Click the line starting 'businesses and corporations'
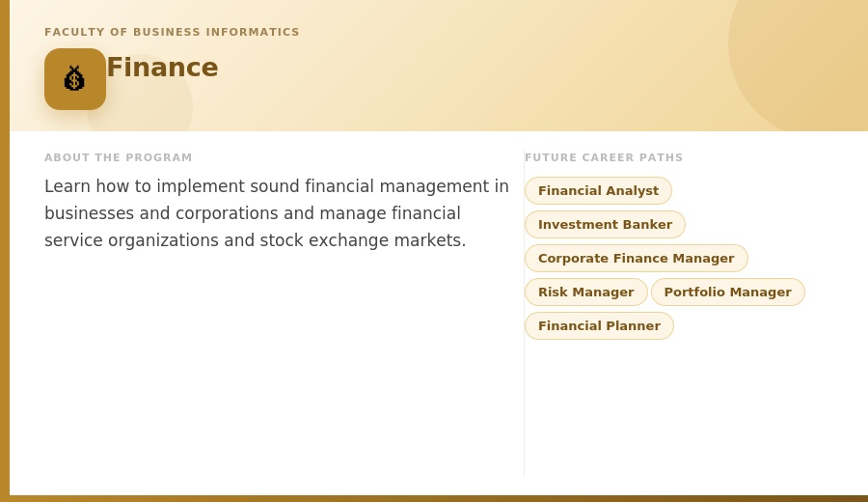Viewport: 868px width, 502px height. point(253,213)
